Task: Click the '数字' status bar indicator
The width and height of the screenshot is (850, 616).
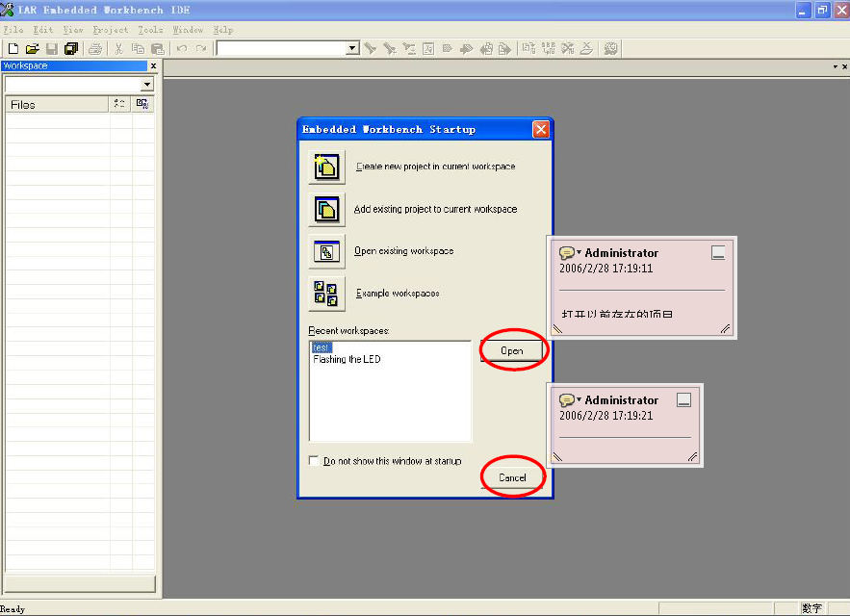Action: click(x=812, y=608)
